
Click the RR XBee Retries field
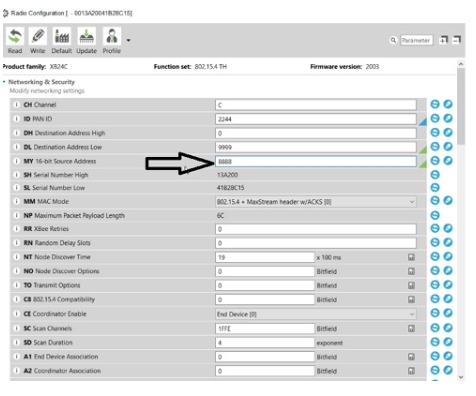[x=316, y=229]
